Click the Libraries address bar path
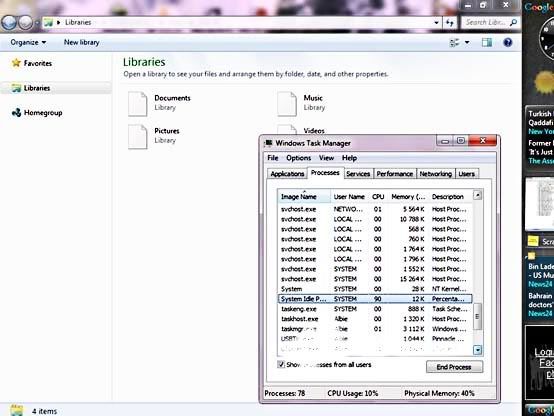The height and width of the screenshot is (416, 554). point(78,23)
